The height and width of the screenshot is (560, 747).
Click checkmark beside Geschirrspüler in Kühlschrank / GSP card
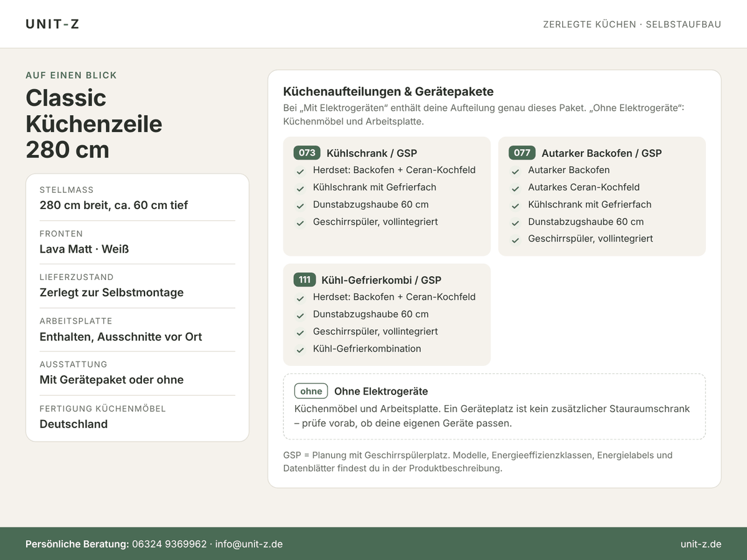pos(301,223)
